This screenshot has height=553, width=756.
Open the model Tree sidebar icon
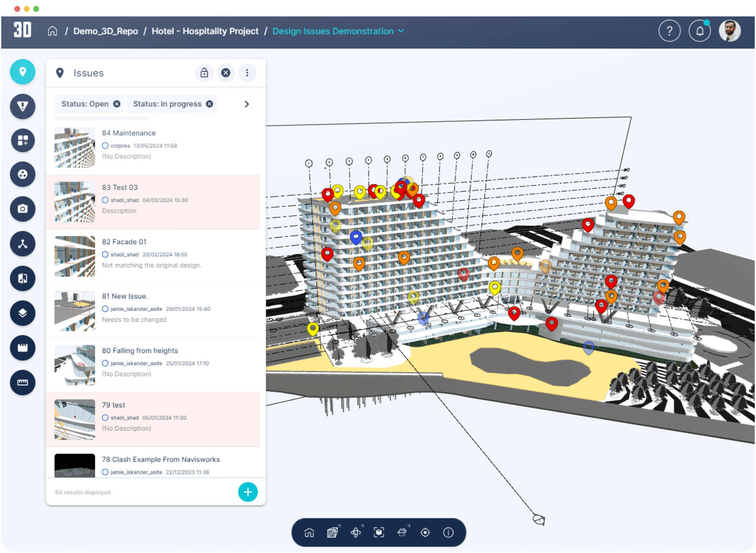[23, 244]
